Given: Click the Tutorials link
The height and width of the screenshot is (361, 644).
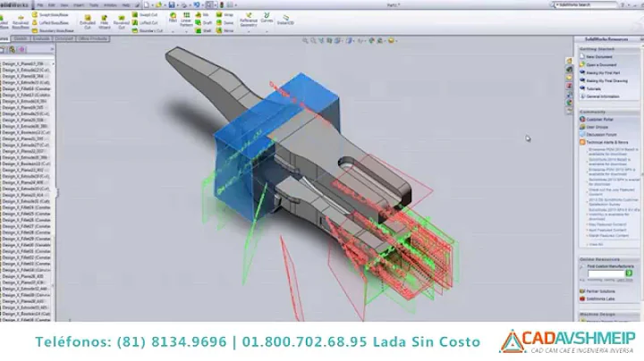Looking at the screenshot, I should [x=594, y=88].
